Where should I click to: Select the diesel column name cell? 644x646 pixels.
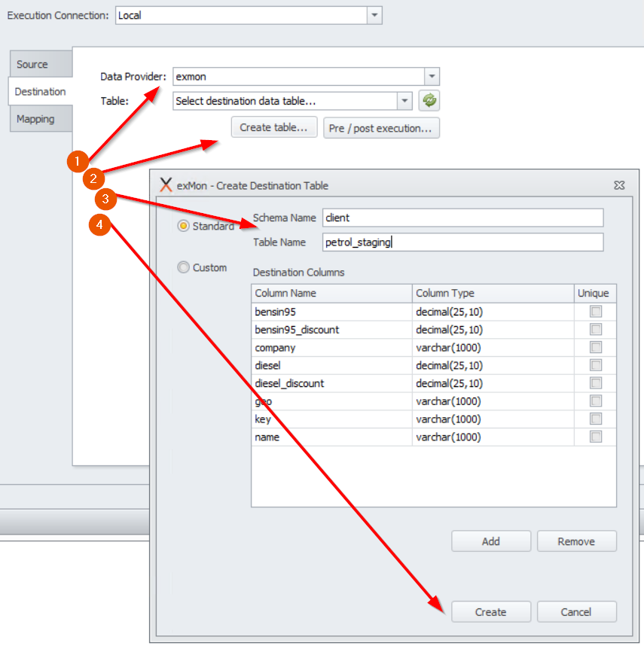tap(331, 365)
